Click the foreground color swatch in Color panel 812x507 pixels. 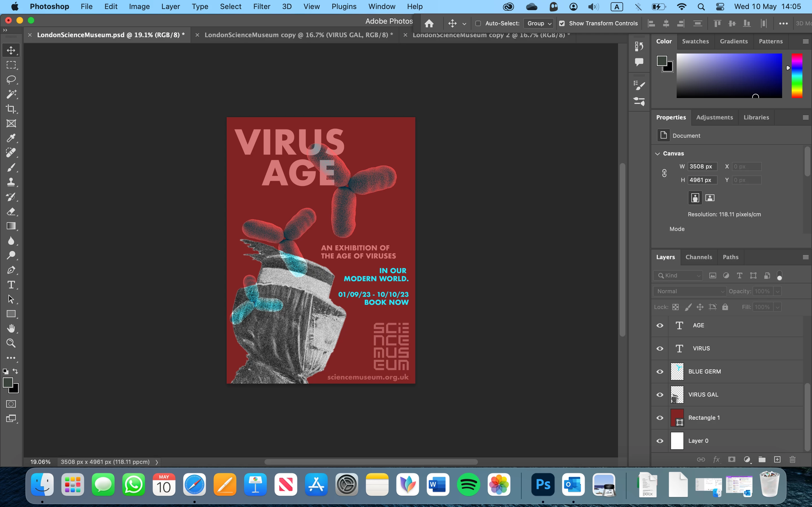[661, 61]
